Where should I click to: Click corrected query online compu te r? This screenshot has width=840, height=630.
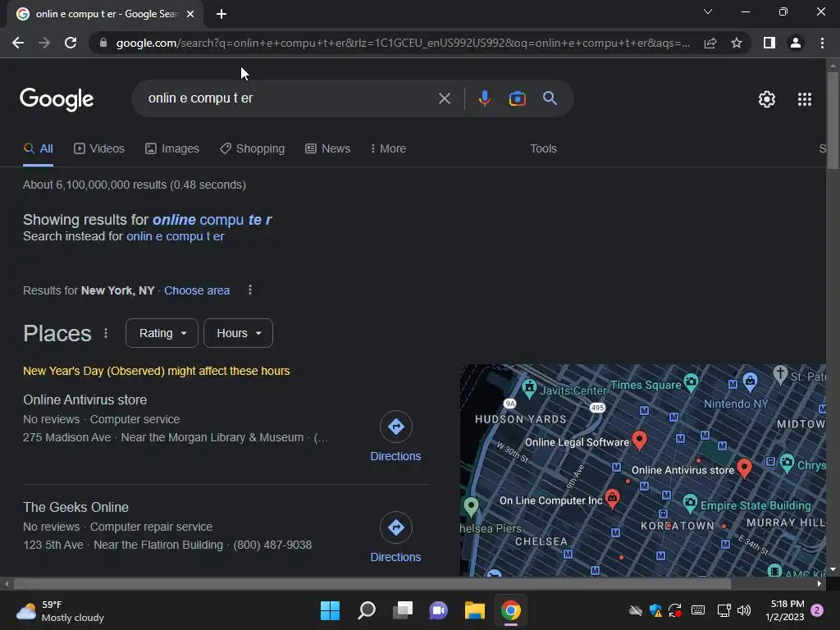point(212,220)
